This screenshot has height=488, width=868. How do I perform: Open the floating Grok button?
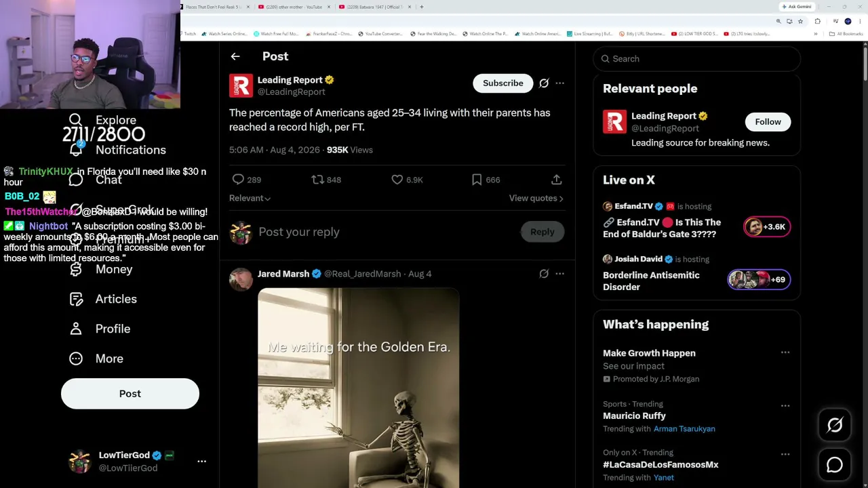[x=835, y=425]
